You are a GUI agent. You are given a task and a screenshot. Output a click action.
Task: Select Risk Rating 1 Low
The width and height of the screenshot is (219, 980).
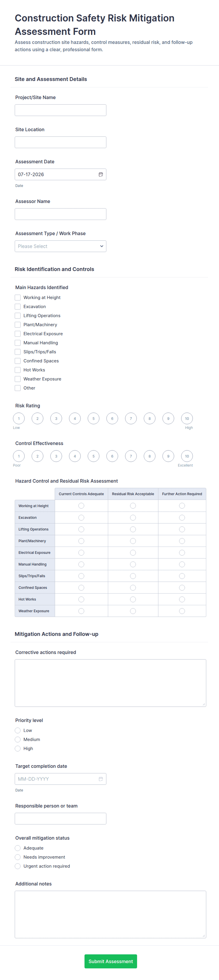point(19,419)
